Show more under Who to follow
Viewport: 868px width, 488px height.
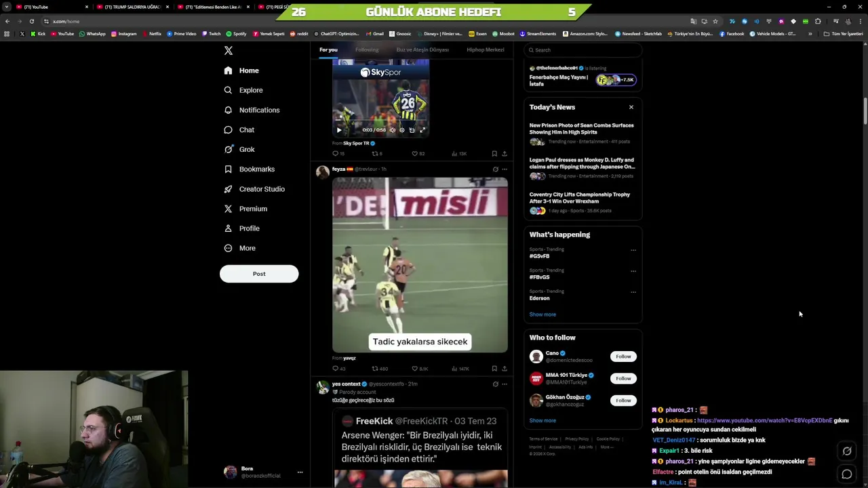[x=542, y=421]
